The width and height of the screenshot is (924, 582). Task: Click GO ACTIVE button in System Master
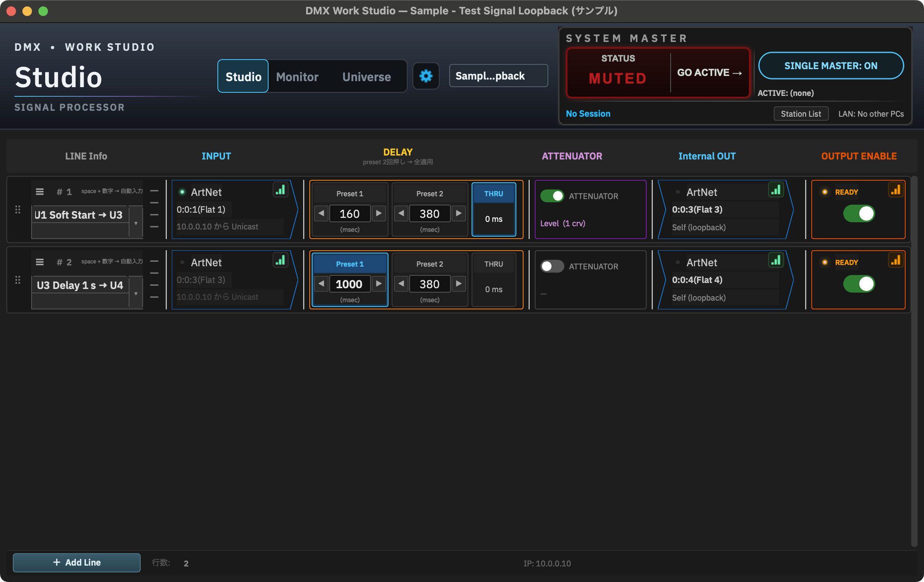point(710,72)
